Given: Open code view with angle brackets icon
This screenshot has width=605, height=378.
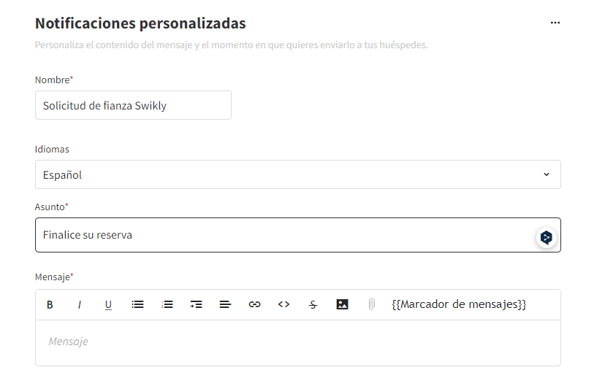Looking at the screenshot, I should [x=284, y=304].
